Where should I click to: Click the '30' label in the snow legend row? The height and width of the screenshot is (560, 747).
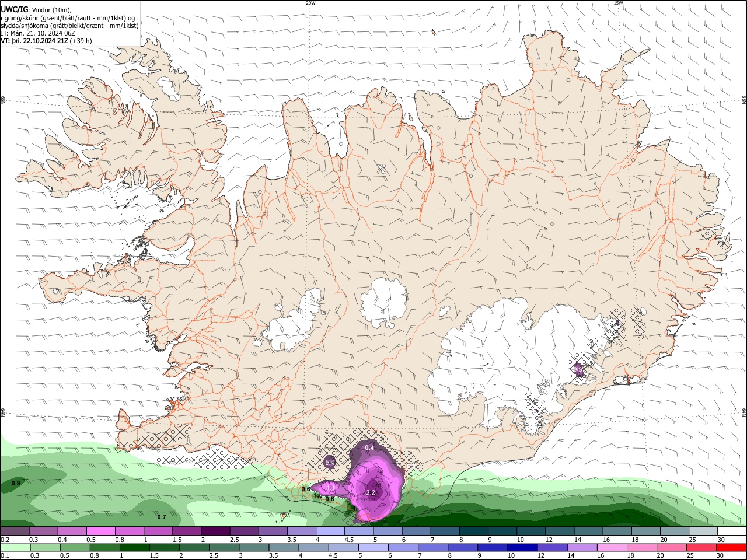pos(722,540)
